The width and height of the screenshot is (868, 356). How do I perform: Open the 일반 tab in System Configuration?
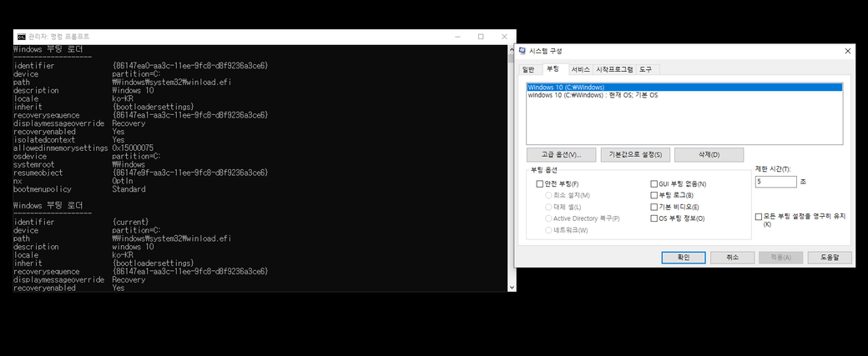(x=528, y=70)
